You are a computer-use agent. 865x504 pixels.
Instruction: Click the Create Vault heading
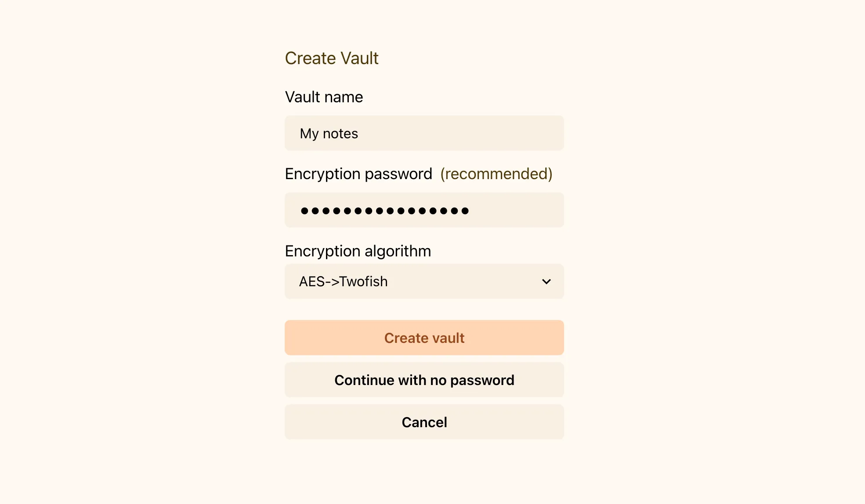tap(332, 58)
